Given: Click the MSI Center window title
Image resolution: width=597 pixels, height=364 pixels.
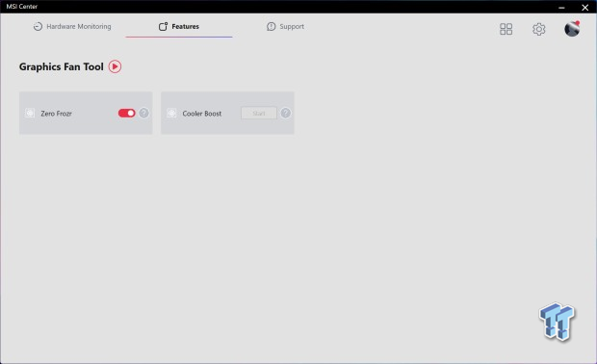Looking at the screenshot, I should pos(22,7).
